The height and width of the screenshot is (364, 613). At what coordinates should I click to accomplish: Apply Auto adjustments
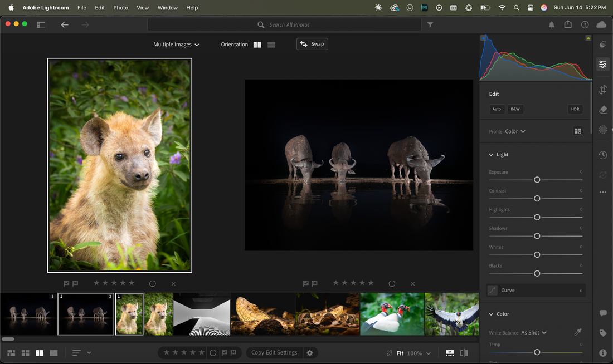point(497,109)
